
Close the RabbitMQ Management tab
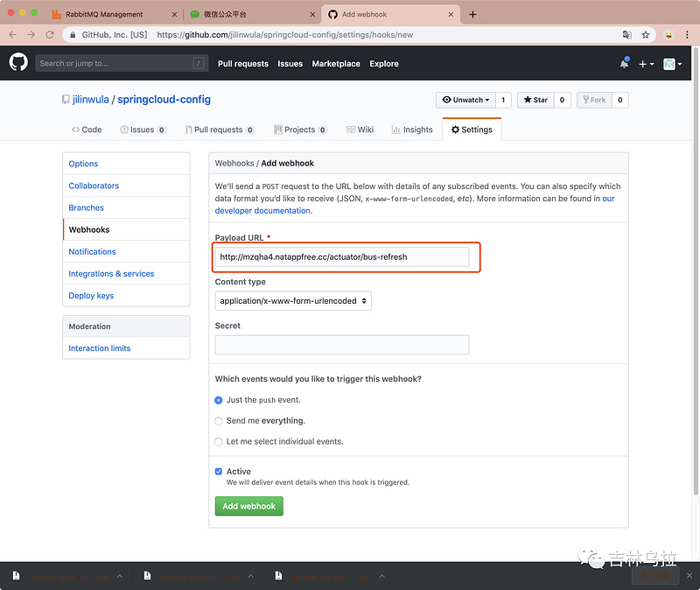174,14
